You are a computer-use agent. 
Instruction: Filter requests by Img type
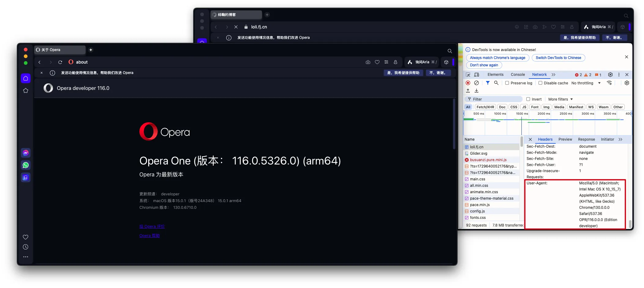(x=546, y=107)
